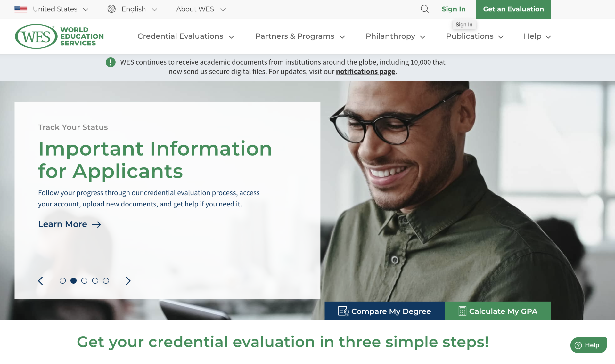This screenshot has width=615, height=364.
Task: Select the third carousel dot
Action: pos(84,281)
